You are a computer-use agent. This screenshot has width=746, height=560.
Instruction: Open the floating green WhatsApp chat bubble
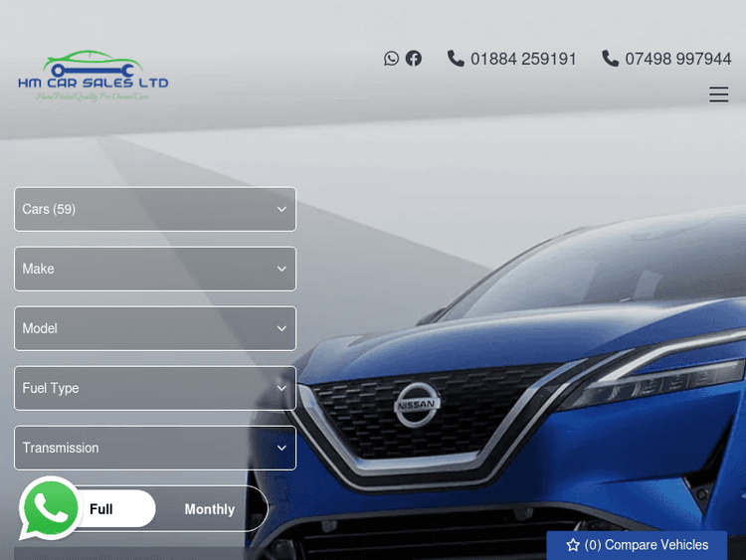tap(49, 508)
